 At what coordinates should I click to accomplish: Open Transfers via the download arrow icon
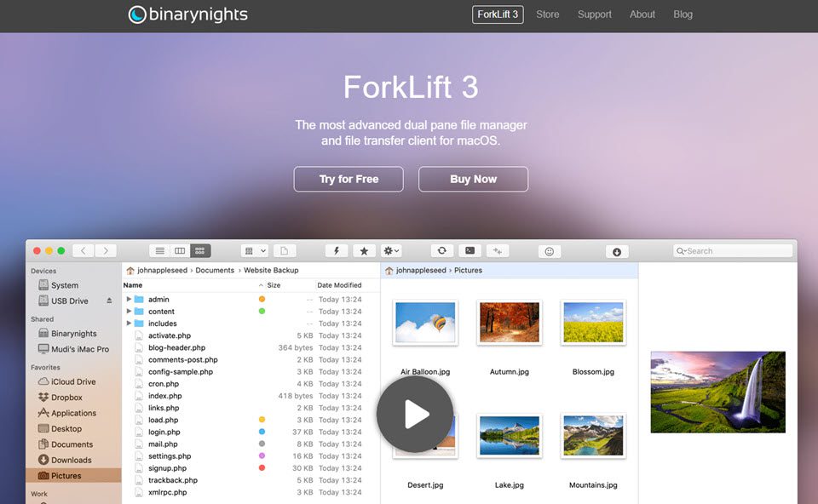617,251
